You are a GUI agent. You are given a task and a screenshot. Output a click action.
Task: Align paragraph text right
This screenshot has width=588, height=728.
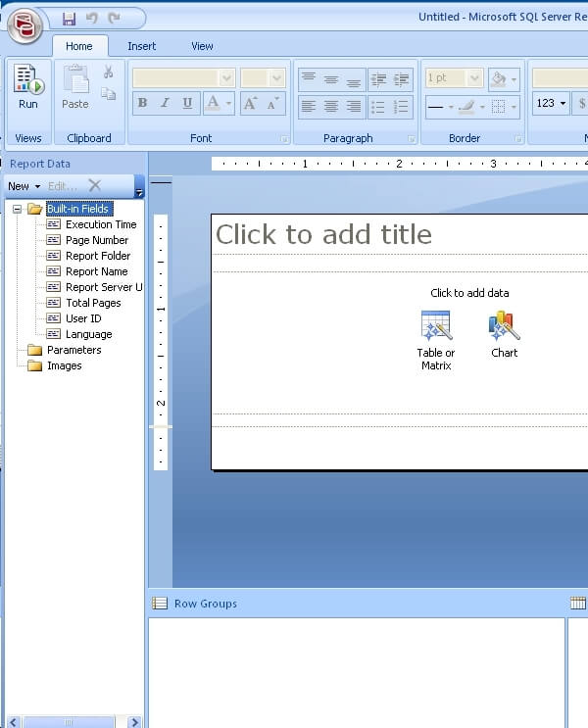tap(354, 107)
